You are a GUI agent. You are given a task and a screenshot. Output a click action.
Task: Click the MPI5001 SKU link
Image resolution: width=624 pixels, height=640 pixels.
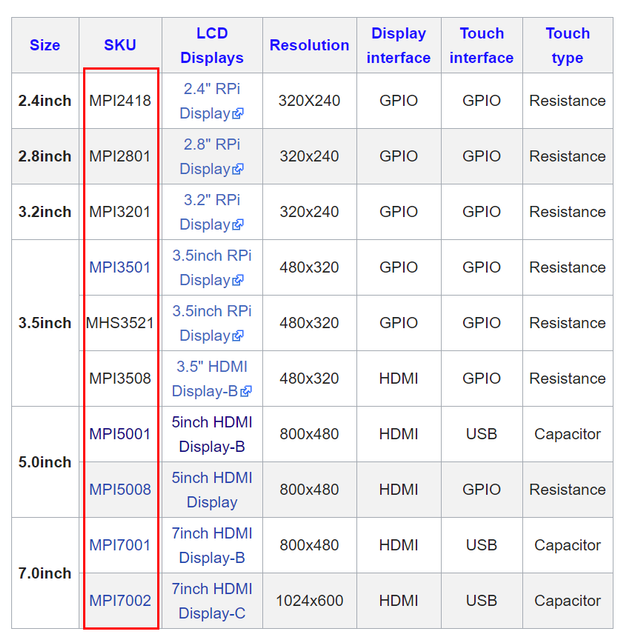(x=120, y=434)
